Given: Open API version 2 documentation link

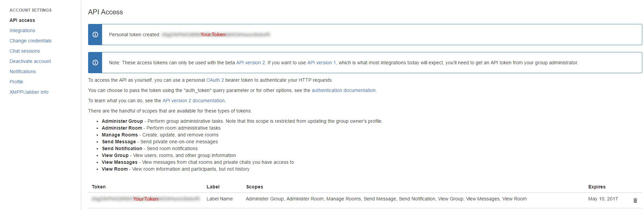Looking at the screenshot, I should pos(194,101).
